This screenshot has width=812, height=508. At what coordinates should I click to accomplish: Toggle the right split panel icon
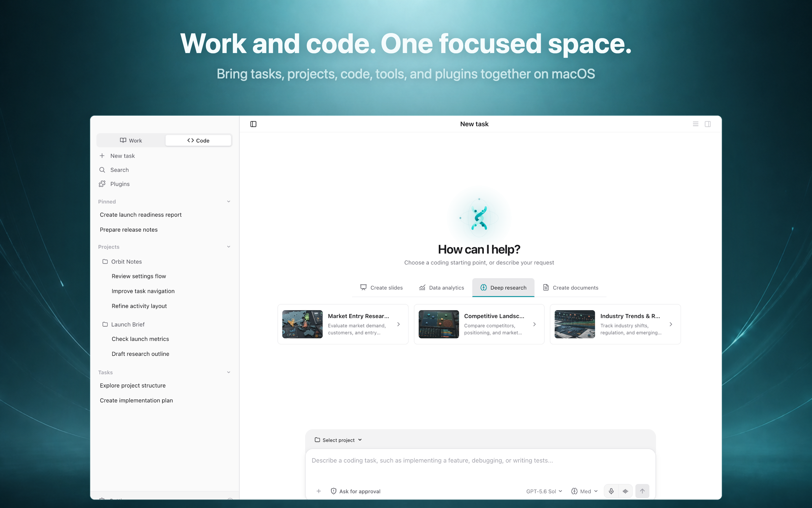(708, 124)
